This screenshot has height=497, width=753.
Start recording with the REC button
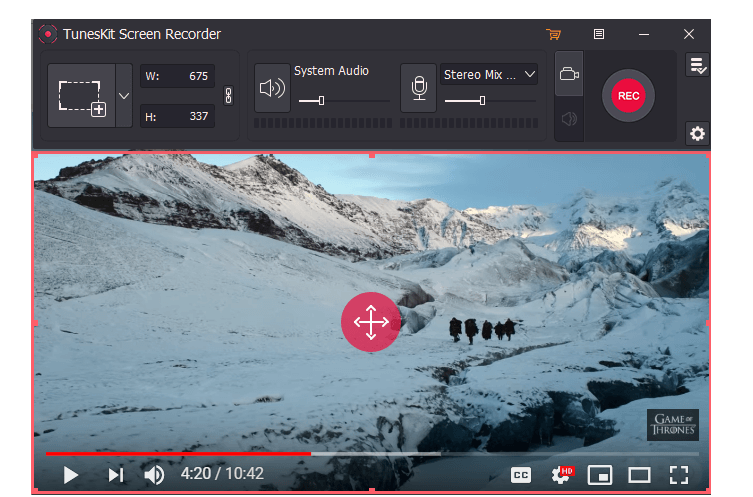tap(628, 96)
